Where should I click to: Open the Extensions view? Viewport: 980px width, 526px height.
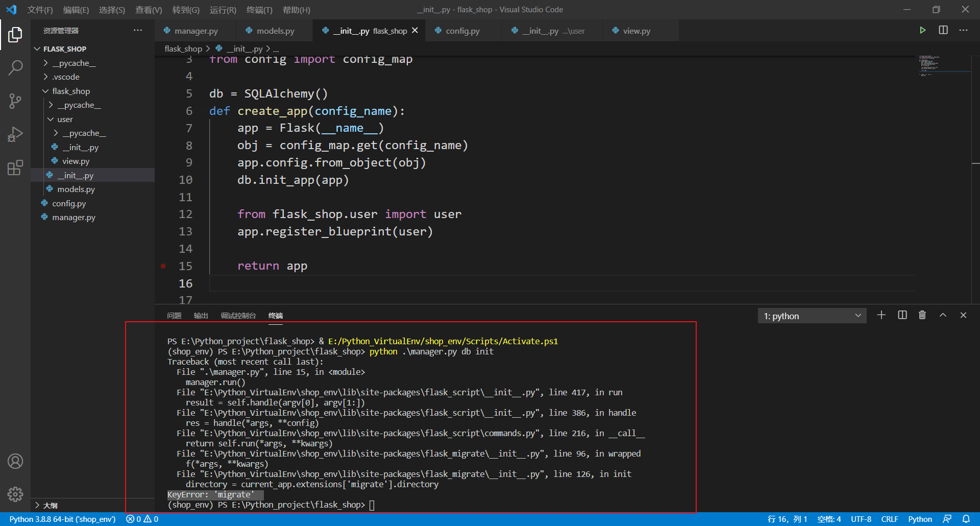click(15, 168)
